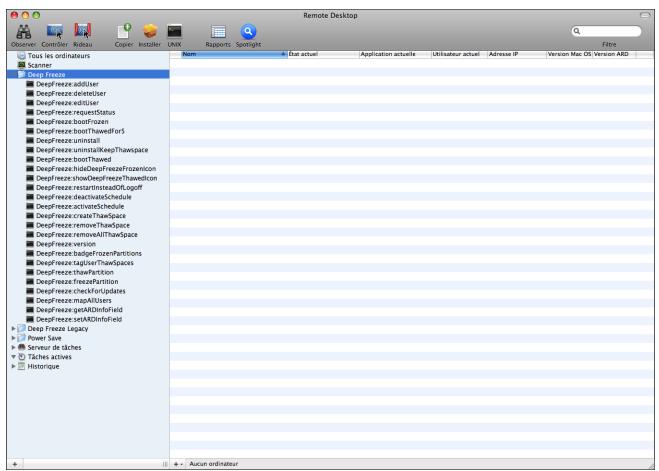Sort by Version Mac OS column
Screen dimensions: 659x471
569,54
